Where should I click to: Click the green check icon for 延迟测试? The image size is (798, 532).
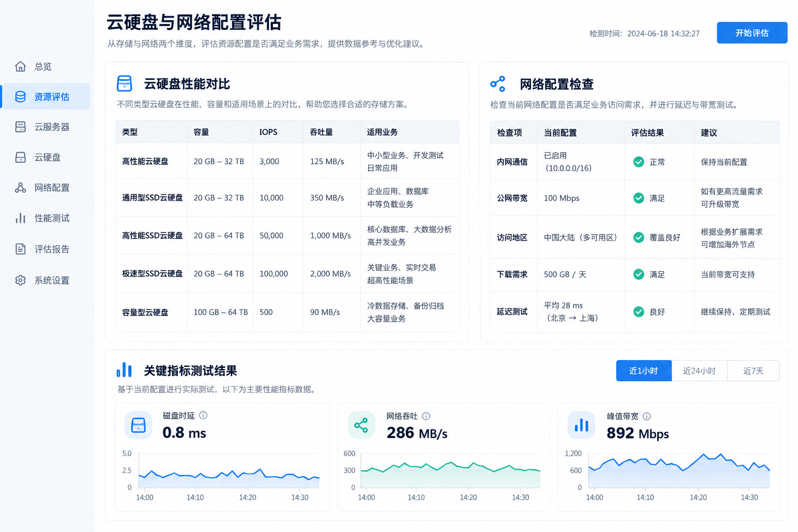639,312
